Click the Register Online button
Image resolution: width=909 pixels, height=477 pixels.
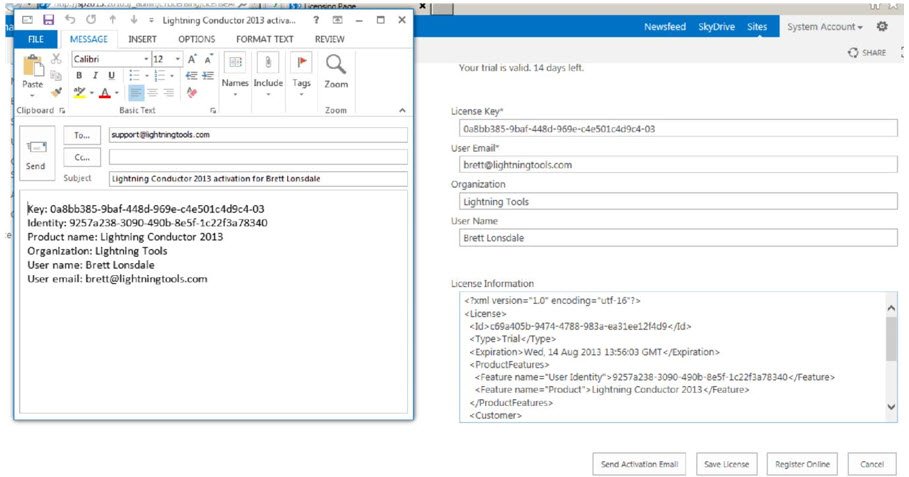[802, 464]
